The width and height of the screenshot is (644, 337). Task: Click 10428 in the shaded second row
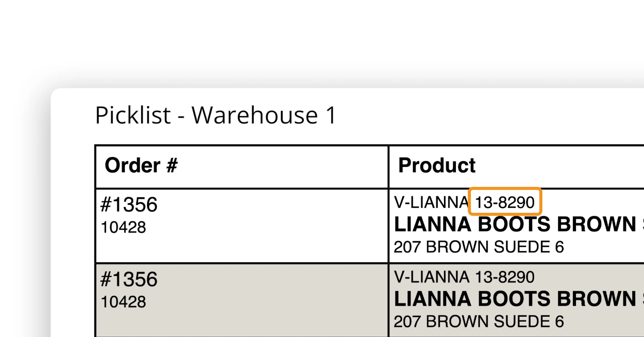pyautogui.click(x=123, y=302)
